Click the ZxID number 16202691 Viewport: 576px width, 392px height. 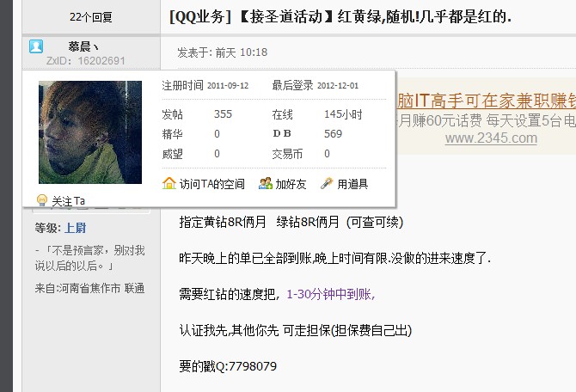pos(101,61)
